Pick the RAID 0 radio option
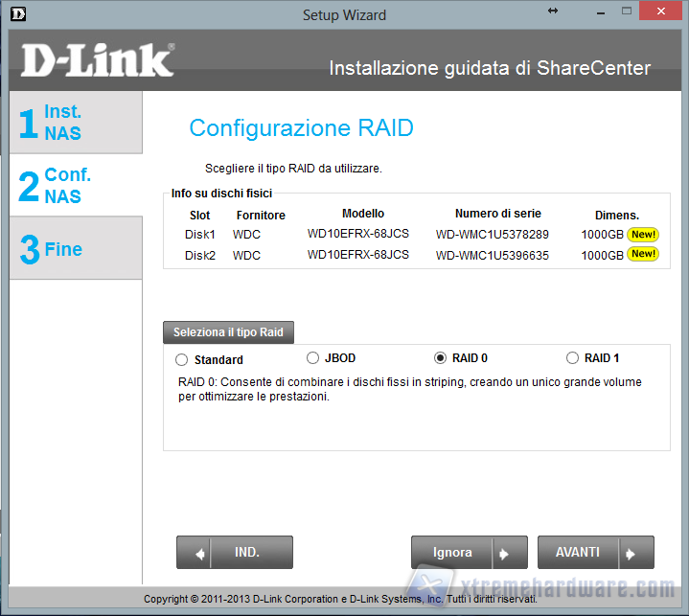689x616 pixels. tap(441, 358)
